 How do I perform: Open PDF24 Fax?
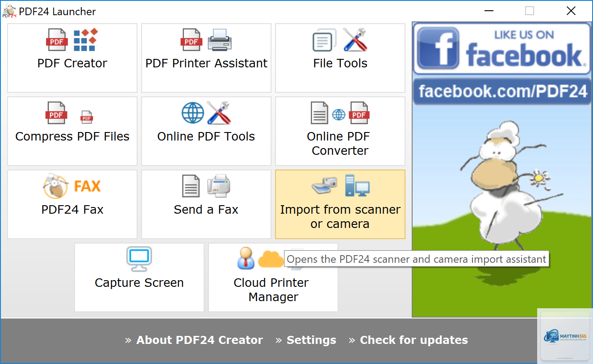pyautogui.click(x=72, y=204)
